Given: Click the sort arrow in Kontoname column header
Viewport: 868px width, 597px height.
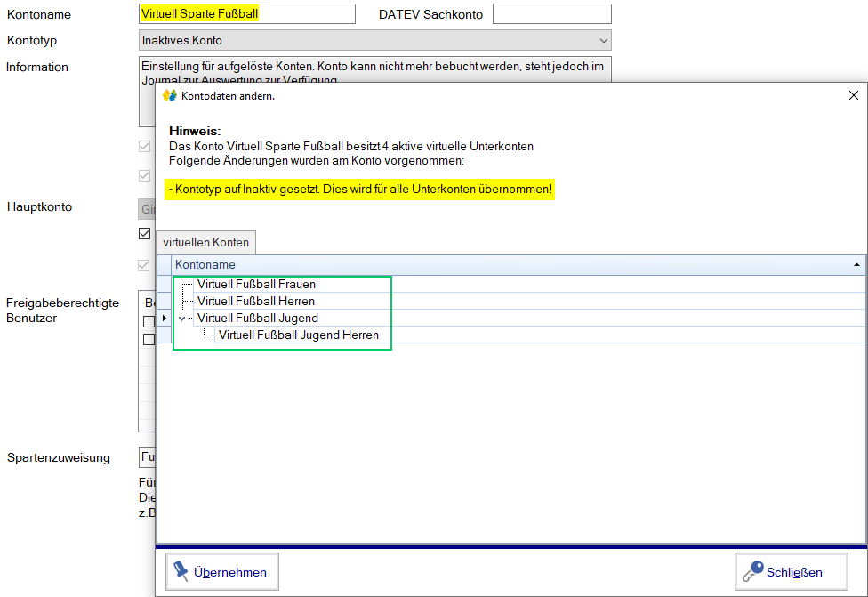Looking at the screenshot, I should [856, 265].
